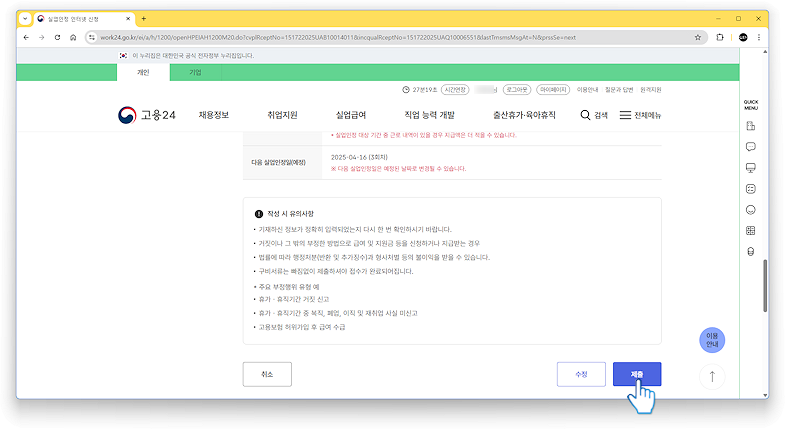Click the browser forward arrow
The height and width of the screenshot is (429, 785).
click(x=42, y=38)
